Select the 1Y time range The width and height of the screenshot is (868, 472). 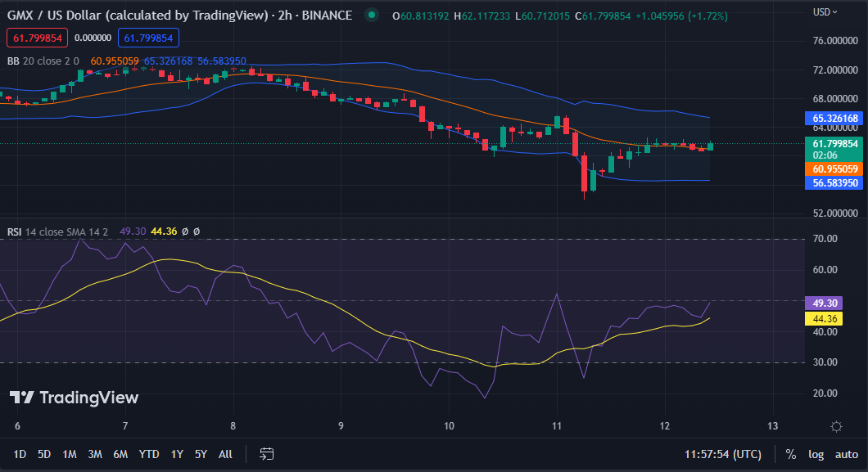(177, 454)
